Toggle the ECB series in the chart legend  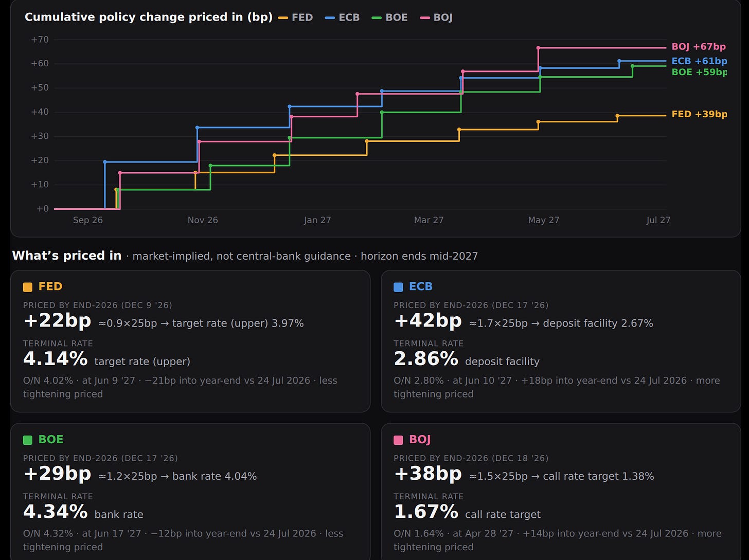click(343, 17)
